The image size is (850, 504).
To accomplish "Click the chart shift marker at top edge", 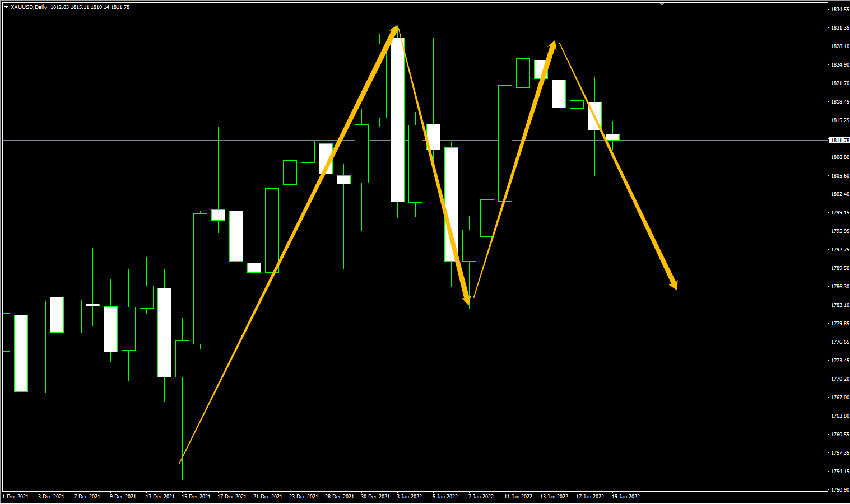I will point(662,4).
